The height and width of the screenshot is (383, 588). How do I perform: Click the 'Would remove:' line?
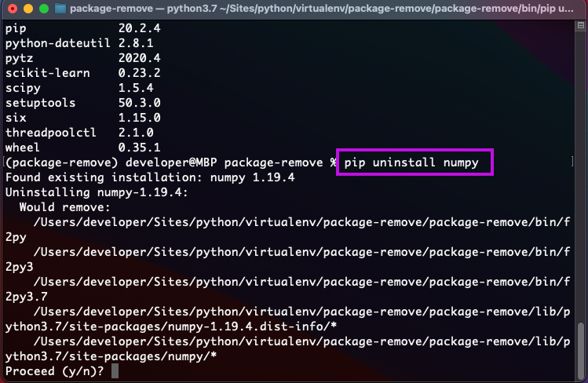pos(65,207)
